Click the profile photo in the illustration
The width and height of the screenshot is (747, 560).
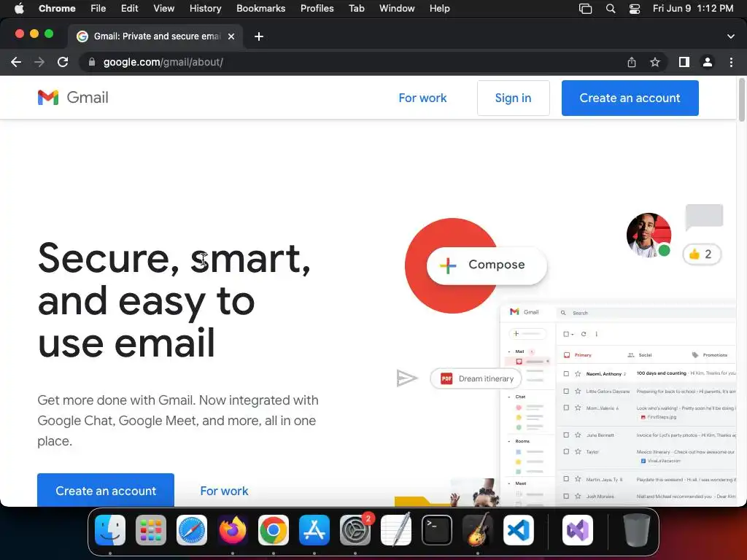point(649,236)
